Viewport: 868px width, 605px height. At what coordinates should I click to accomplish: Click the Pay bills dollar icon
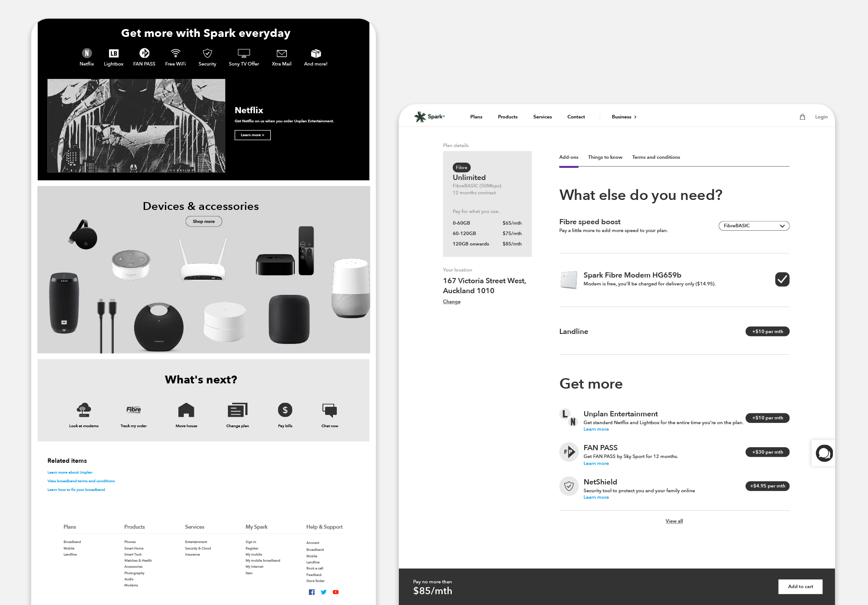pos(285,410)
